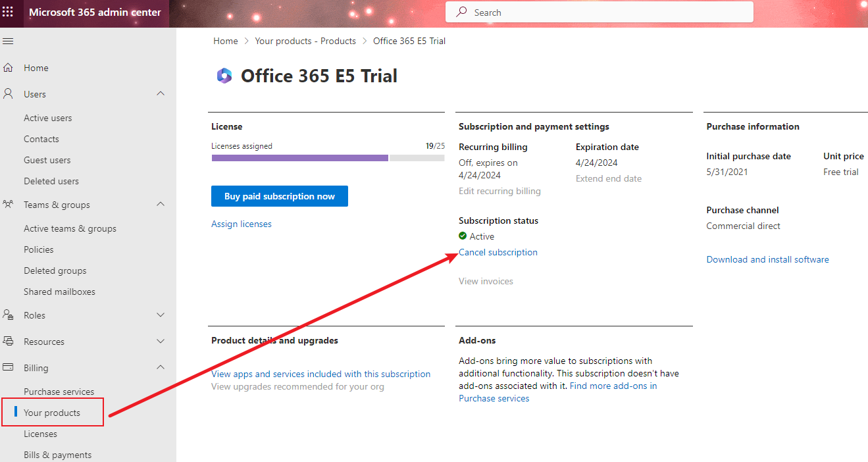The width and height of the screenshot is (868, 462).
Task: Open Contacts in sidebar
Action: pos(41,139)
